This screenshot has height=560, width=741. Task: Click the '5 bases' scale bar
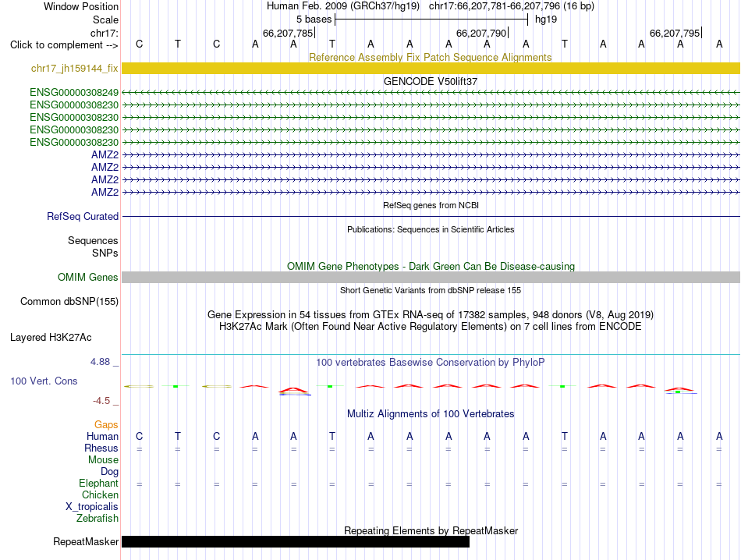[x=431, y=19]
